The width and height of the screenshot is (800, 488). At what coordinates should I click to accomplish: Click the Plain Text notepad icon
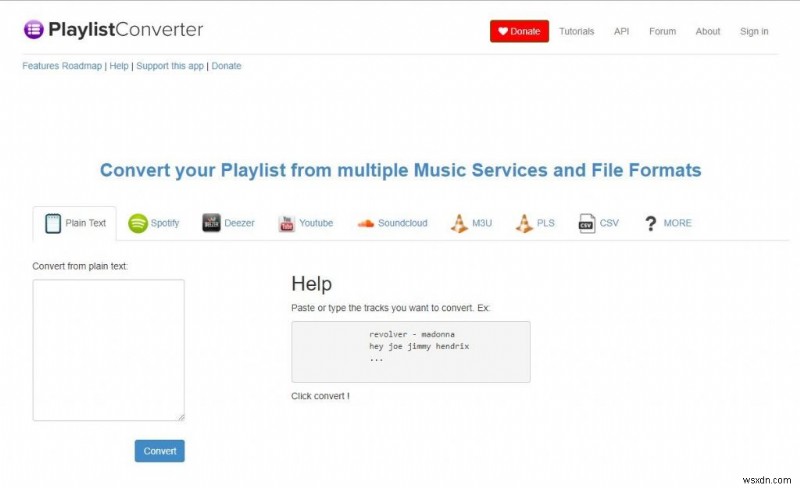click(x=53, y=223)
